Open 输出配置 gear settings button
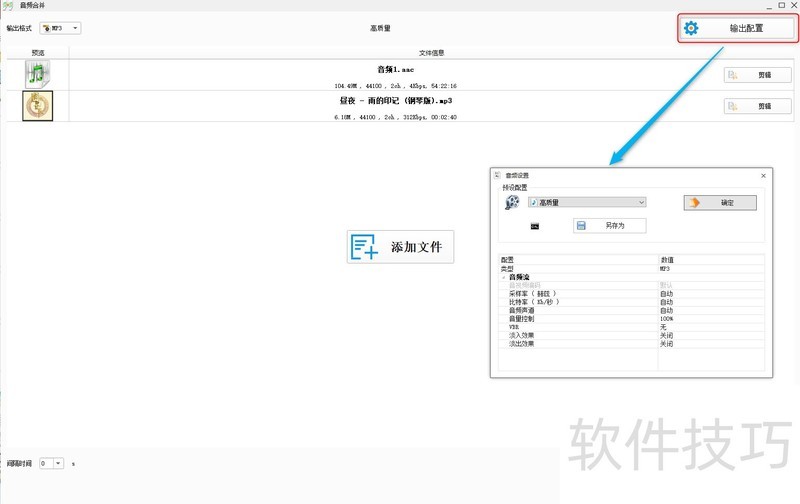This screenshot has height=504, width=800. click(x=738, y=28)
